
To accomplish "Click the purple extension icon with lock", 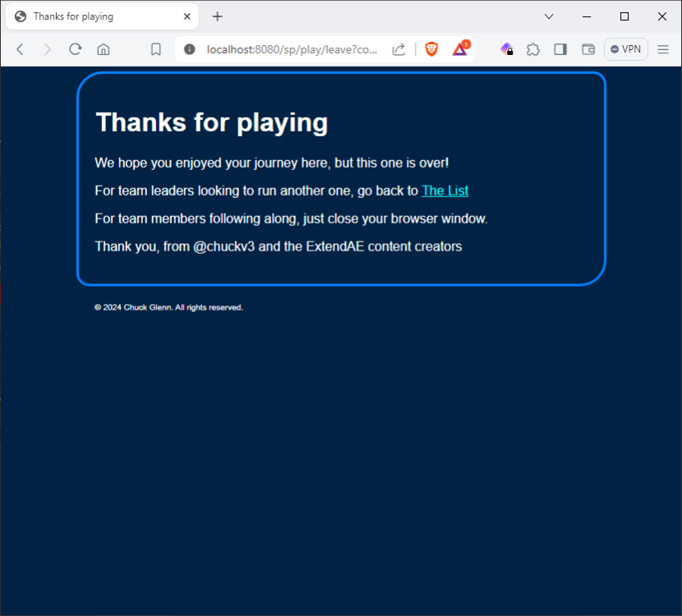I will pyautogui.click(x=507, y=49).
